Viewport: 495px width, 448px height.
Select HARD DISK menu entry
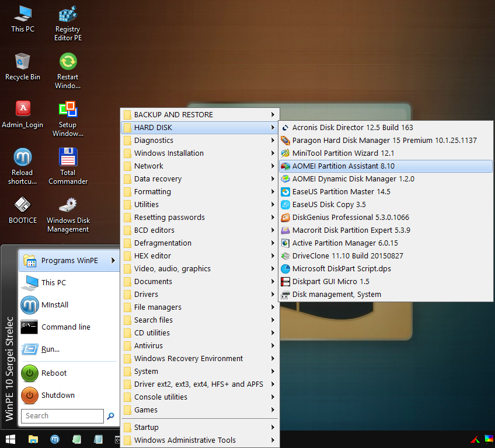[x=200, y=128]
